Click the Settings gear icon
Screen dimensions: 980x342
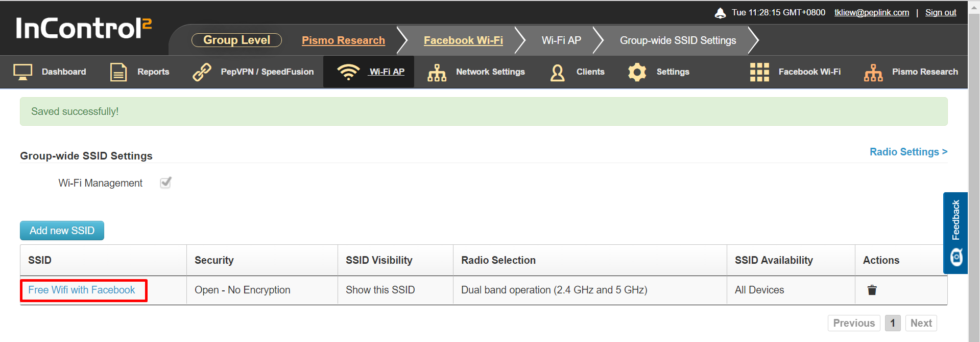pyautogui.click(x=637, y=72)
